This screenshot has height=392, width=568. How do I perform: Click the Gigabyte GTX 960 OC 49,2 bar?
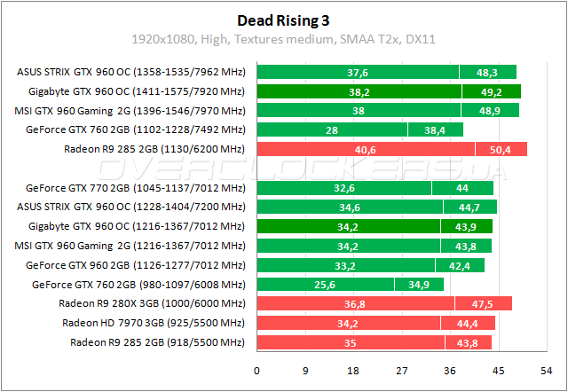click(491, 91)
